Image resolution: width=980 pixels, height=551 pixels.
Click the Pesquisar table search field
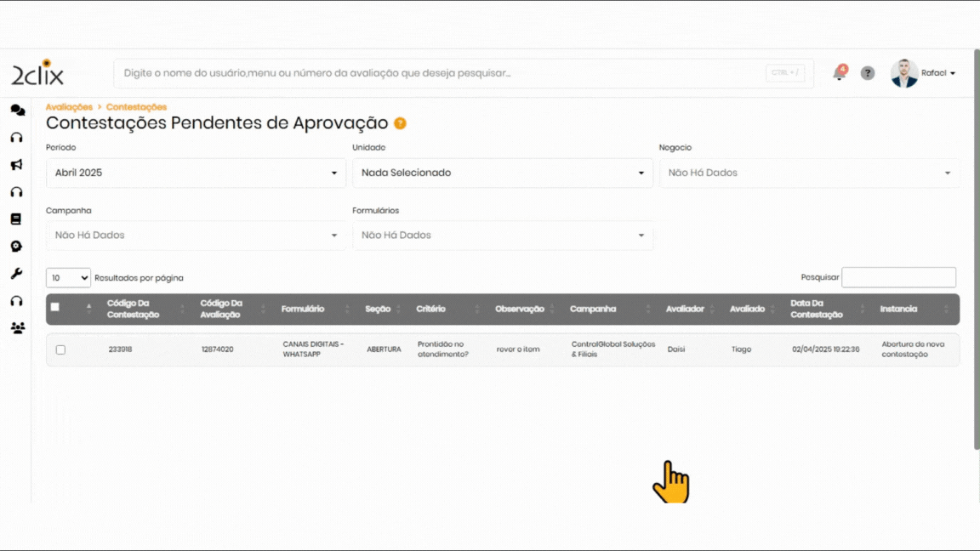[898, 278]
